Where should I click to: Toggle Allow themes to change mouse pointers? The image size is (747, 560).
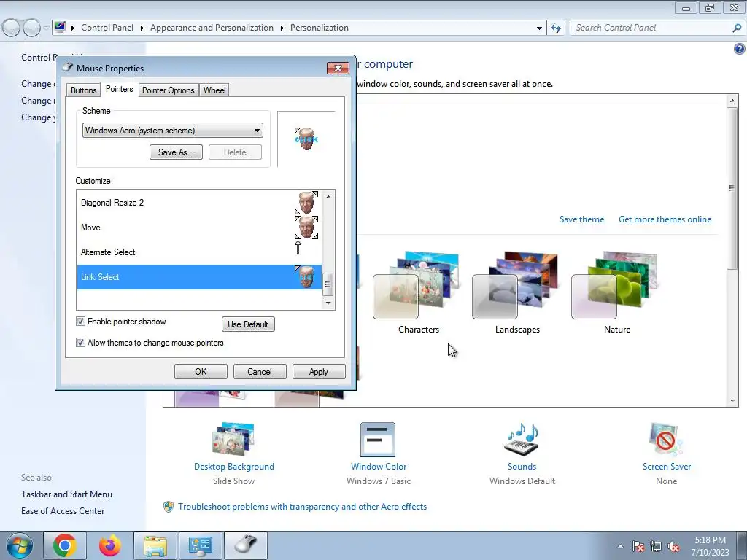(x=80, y=343)
